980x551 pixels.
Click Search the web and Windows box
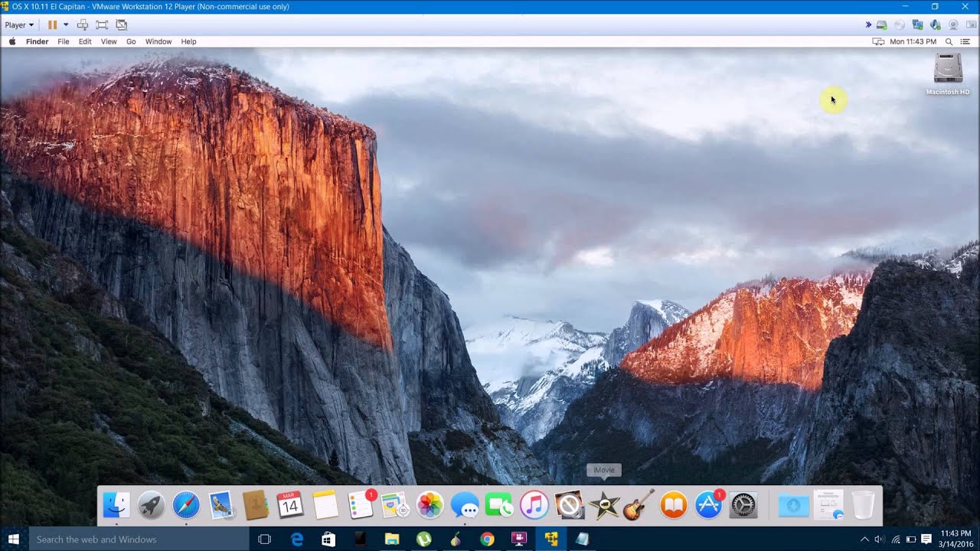(x=139, y=540)
